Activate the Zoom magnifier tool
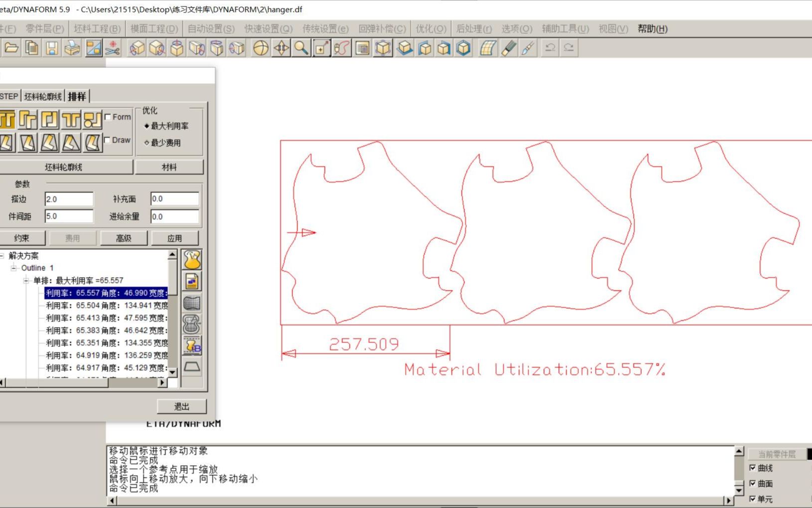 (300, 48)
